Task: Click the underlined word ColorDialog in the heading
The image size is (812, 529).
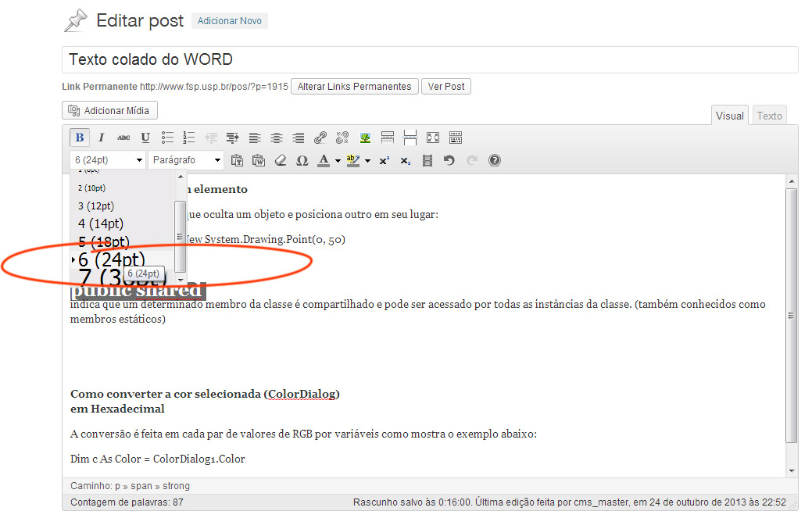Action: [302, 394]
